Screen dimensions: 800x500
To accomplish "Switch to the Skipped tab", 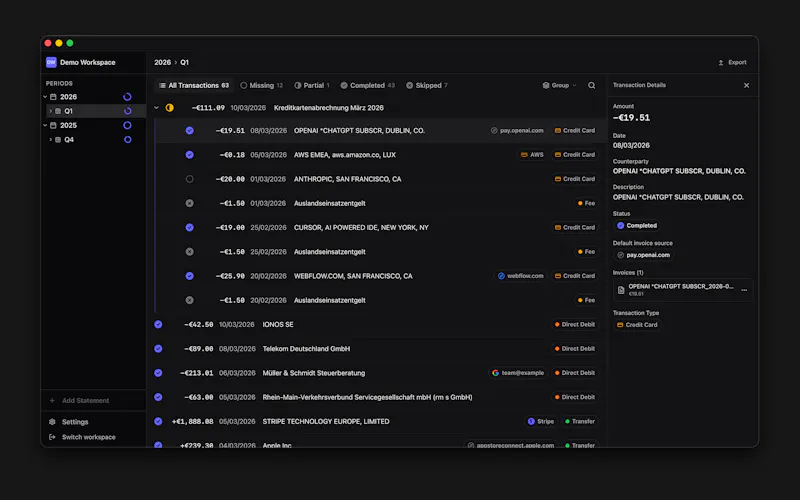I will click(427, 85).
